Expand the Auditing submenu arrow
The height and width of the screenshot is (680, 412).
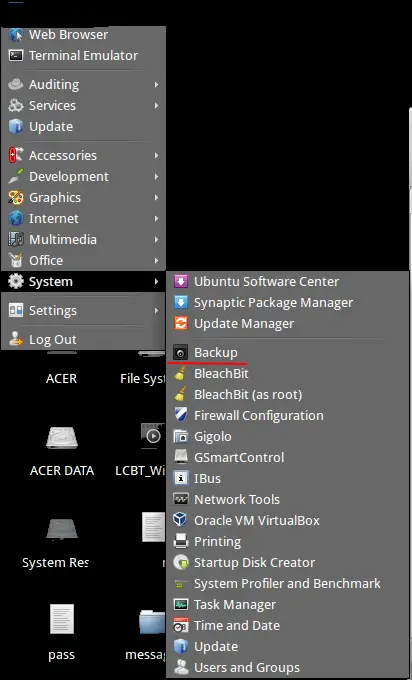[156, 85]
